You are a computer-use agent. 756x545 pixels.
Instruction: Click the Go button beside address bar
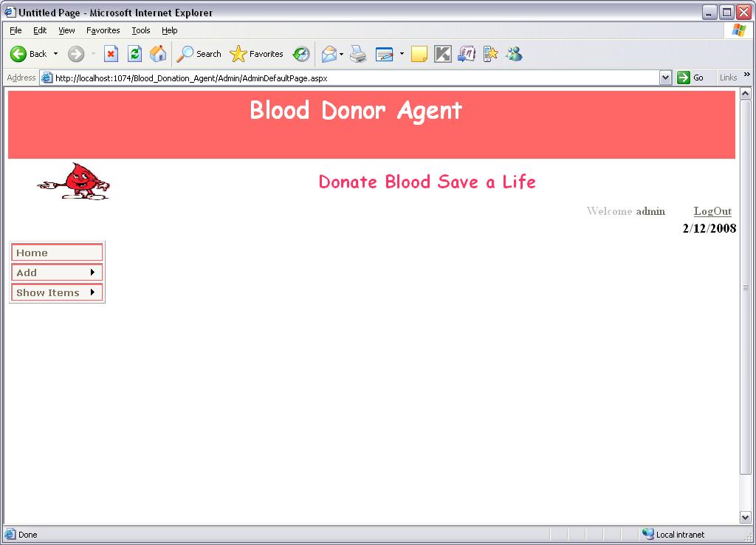coord(690,78)
